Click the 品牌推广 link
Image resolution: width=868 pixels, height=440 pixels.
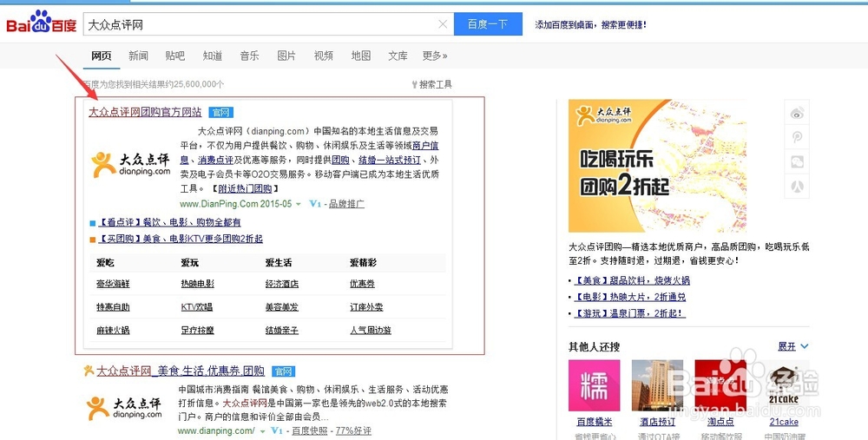point(346,204)
